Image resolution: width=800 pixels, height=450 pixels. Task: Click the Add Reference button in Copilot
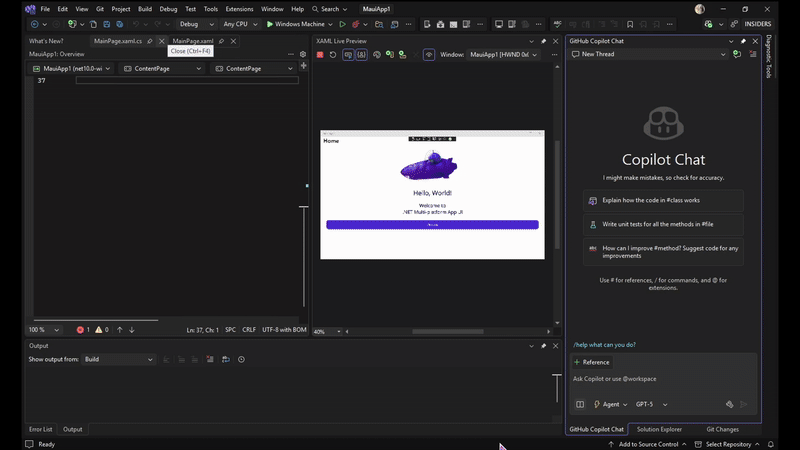pyautogui.click(x=591, y=362)
